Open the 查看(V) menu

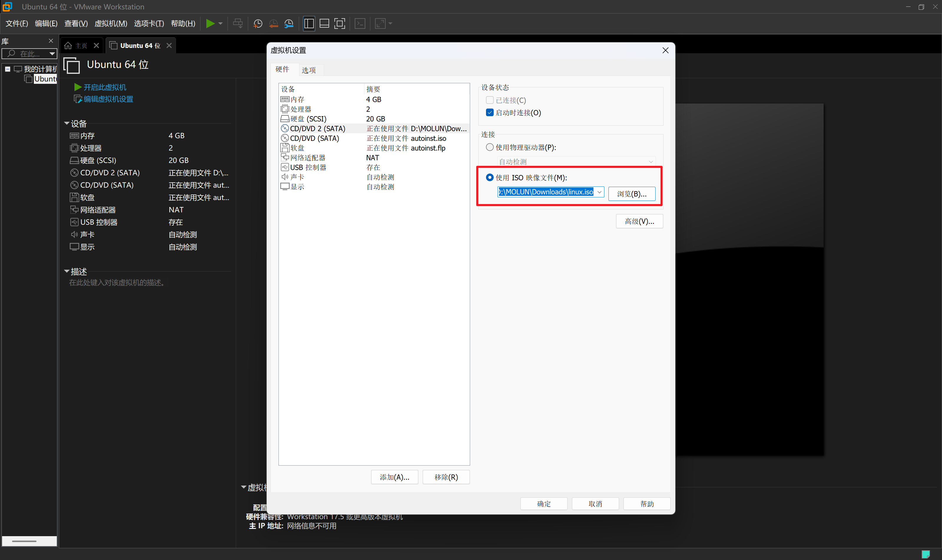coord(76,24)
